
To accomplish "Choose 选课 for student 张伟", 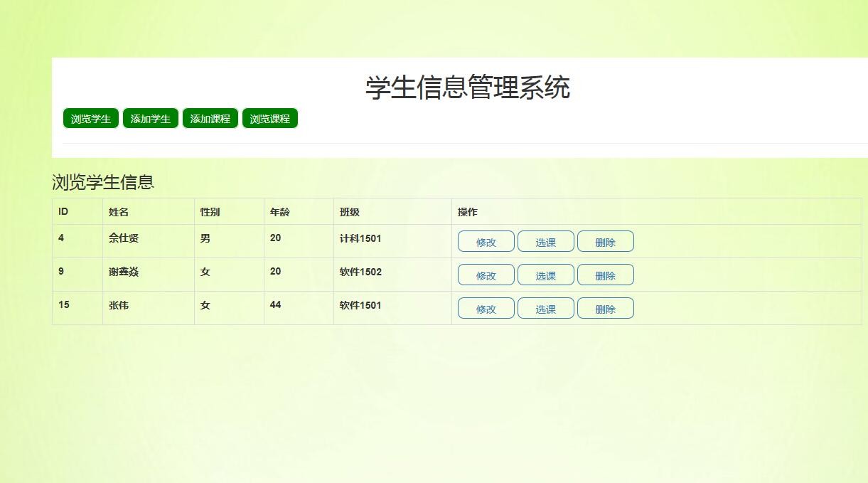I will 546,309.
